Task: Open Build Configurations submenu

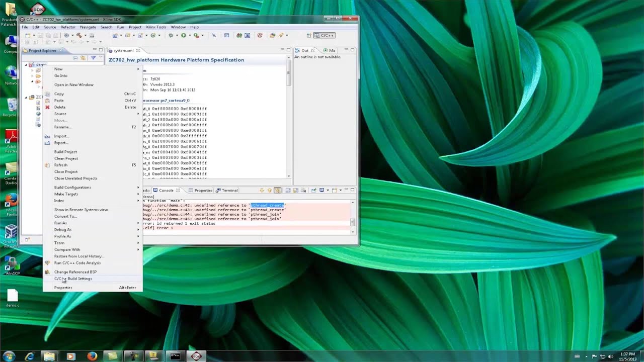Action: click(x=93, y=188)
